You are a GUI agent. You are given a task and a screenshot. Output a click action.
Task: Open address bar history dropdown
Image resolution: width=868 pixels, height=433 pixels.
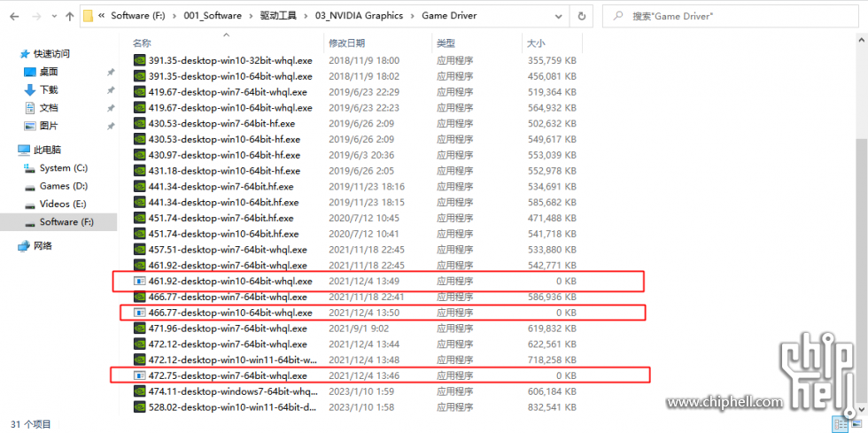click(x=560, y=16)
